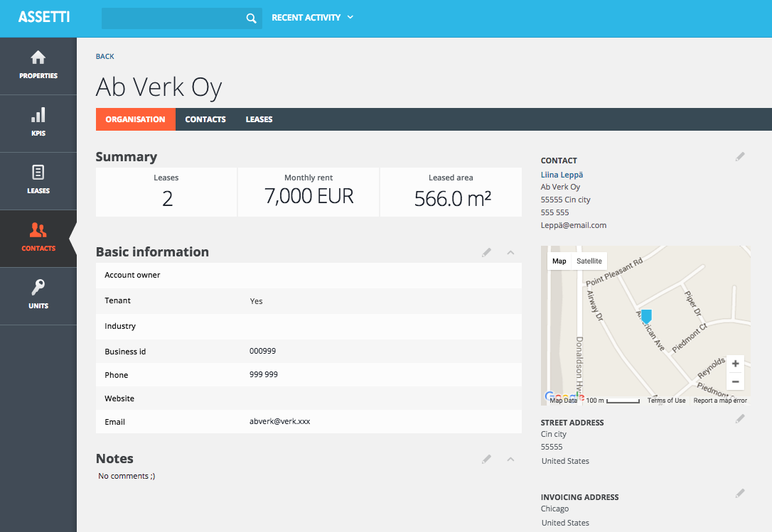Open KPIs in the sidebar
The height and width of the screenshot is (532, 772).
pyautogui.click(x=38, y=124)
